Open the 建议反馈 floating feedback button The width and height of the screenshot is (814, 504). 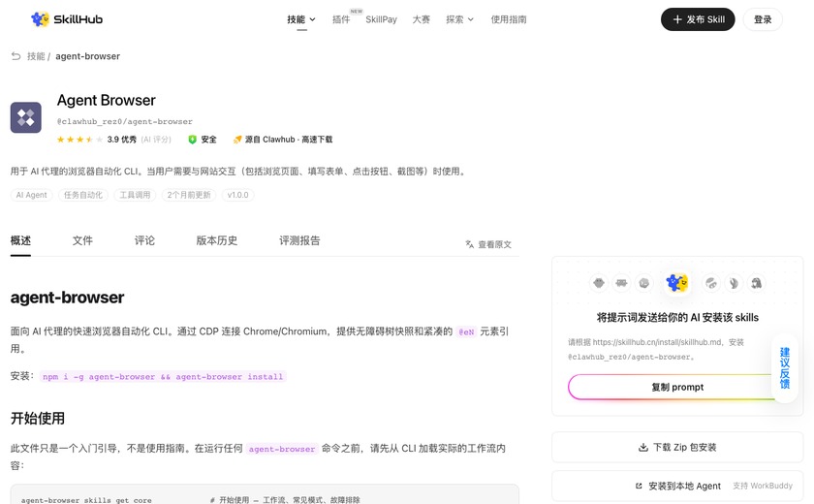[784, 368]
